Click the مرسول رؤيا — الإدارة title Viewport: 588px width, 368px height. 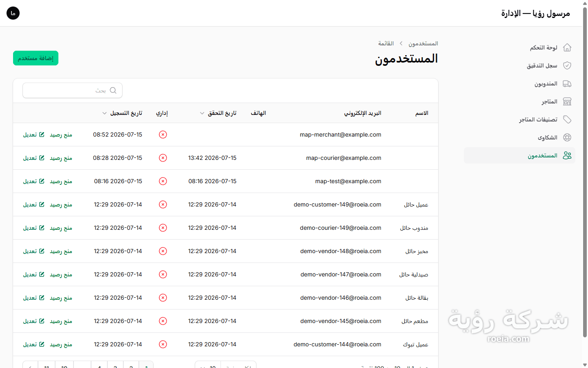coord(536,13)
